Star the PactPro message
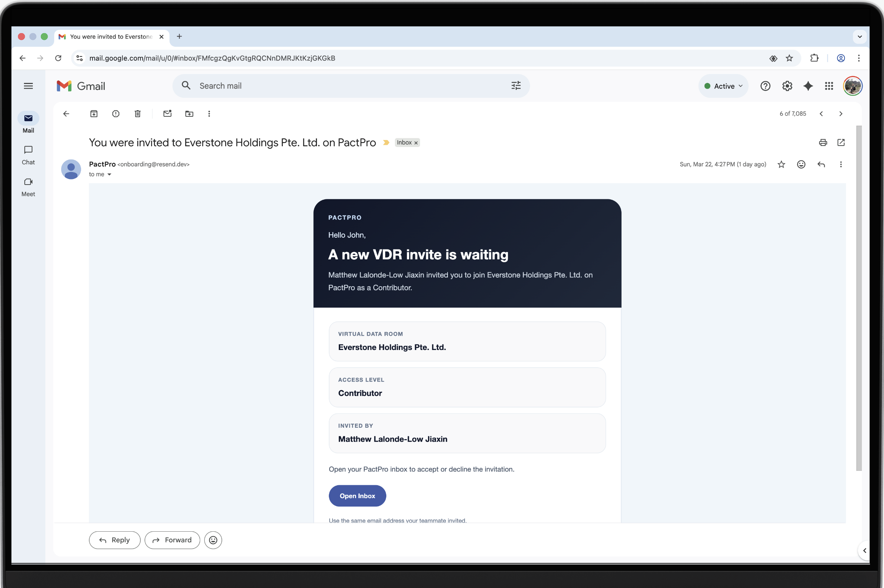 click(x=781, y=164)
